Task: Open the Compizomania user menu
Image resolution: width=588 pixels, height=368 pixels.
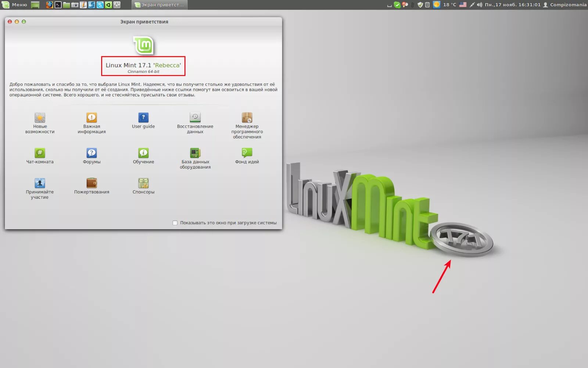Action: coord(564,5)
